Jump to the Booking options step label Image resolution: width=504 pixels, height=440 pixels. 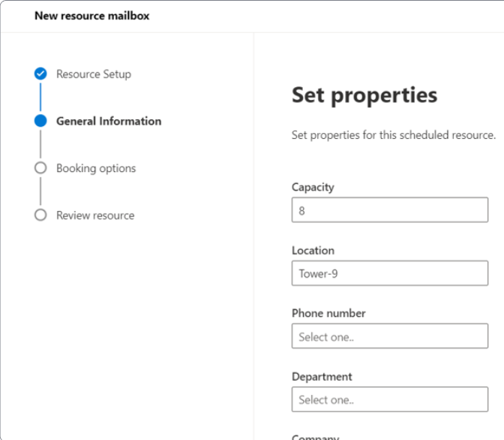tap(96, 168)
